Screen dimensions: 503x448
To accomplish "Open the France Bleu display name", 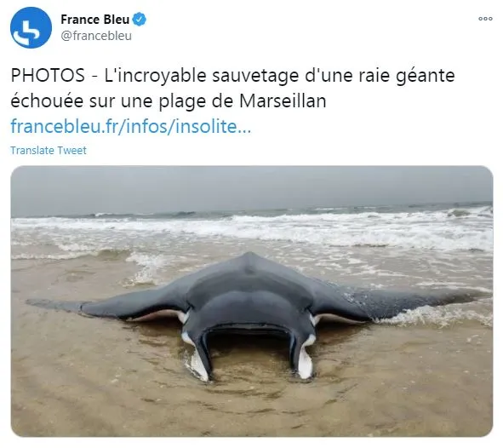I will coord(95,20).
